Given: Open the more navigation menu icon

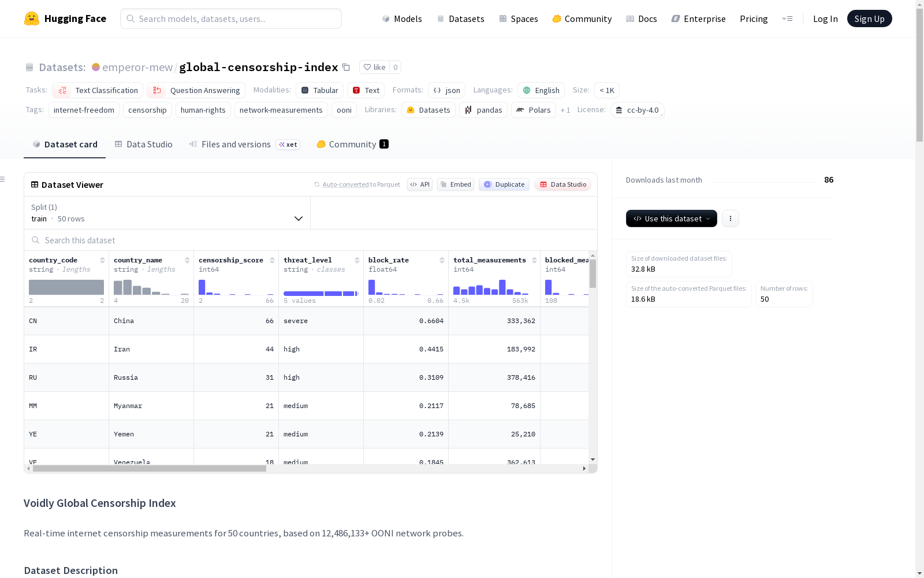Looking at the screenshot, I should (787, 18).
